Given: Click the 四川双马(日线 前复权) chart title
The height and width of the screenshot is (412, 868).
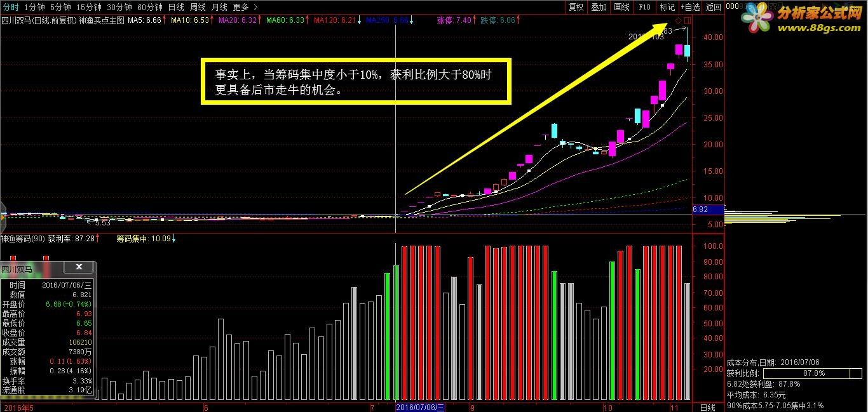Looking at the screenshot, I should [x=38, y=20].
